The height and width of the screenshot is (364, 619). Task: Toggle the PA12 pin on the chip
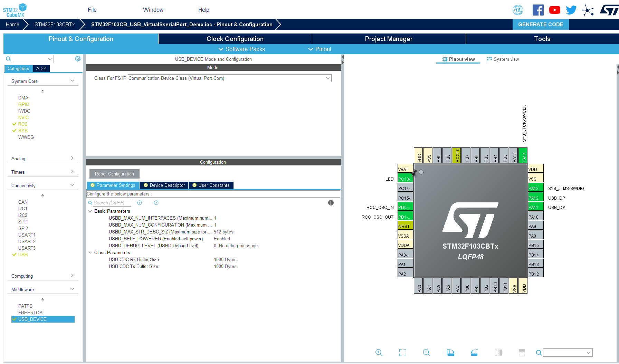(535, 198)
